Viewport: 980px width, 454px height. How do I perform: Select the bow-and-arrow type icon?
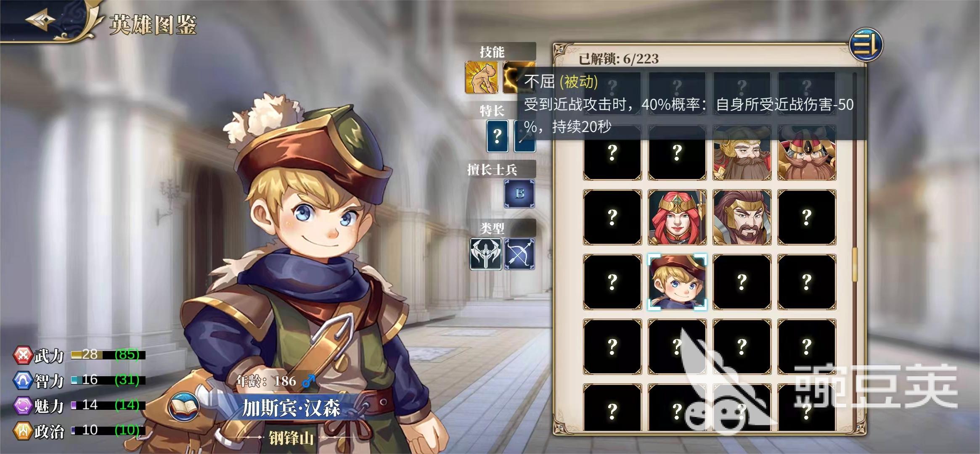519,254
